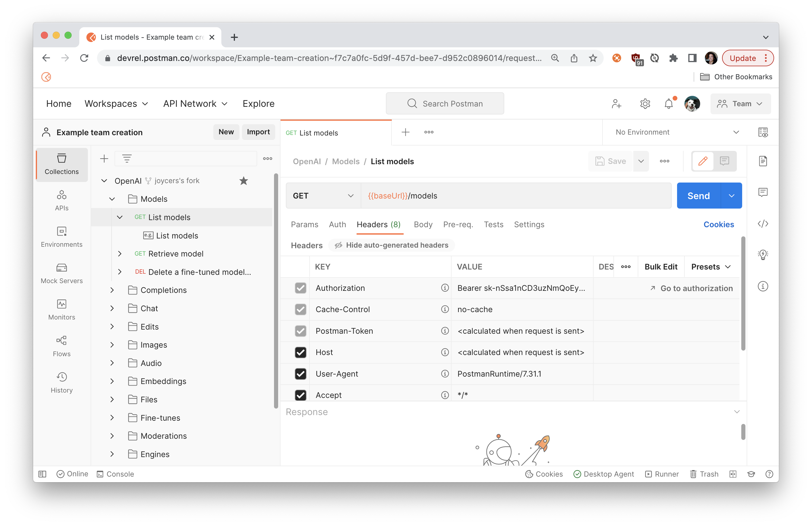Open the Documentation panel icon on the right
The width and height of the screenshot is (812, 526).
coord(763,161)
